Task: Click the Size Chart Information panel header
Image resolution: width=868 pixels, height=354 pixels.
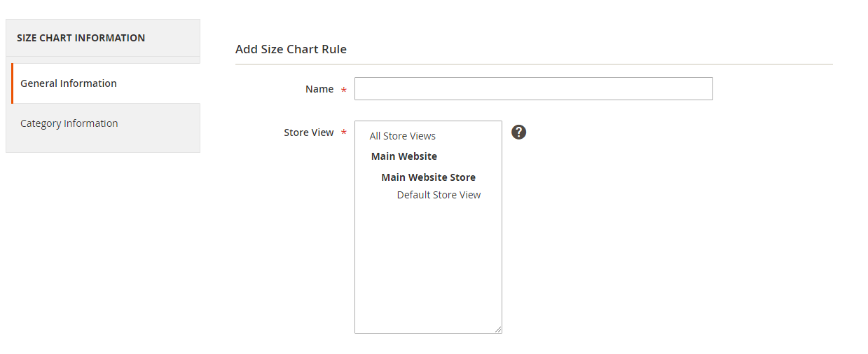Action: point(81,38)
